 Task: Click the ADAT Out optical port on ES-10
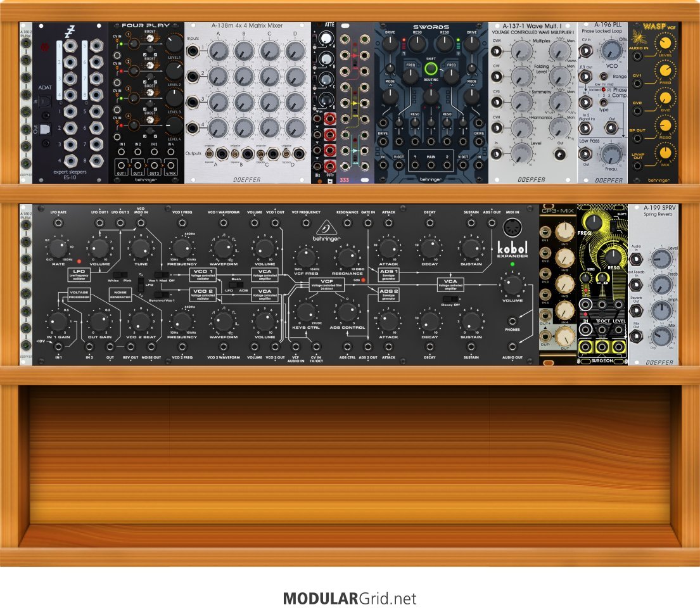pyautogui.click(x=45, y=129)
